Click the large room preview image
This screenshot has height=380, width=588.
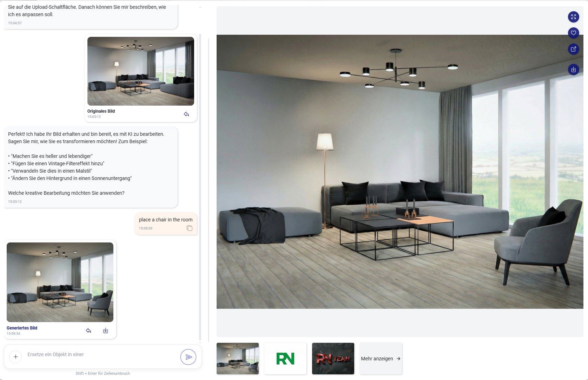point(400,172)
